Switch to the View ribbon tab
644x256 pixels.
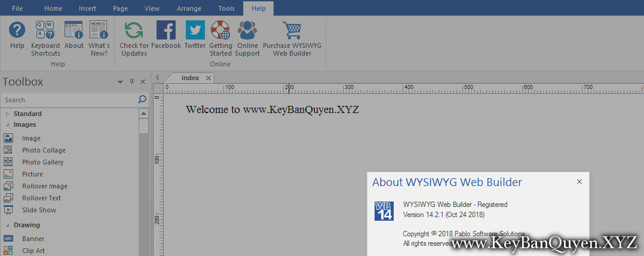point(152,8)
